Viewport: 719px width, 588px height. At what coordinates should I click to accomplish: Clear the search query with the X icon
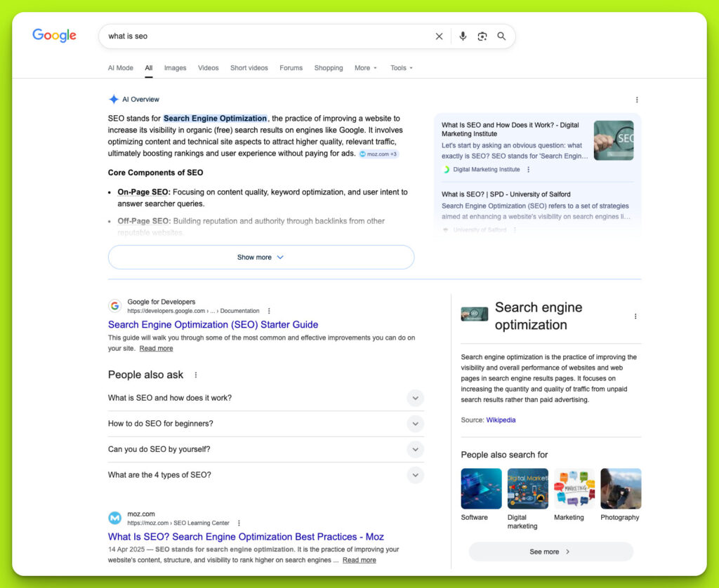[x=439, y=36]
